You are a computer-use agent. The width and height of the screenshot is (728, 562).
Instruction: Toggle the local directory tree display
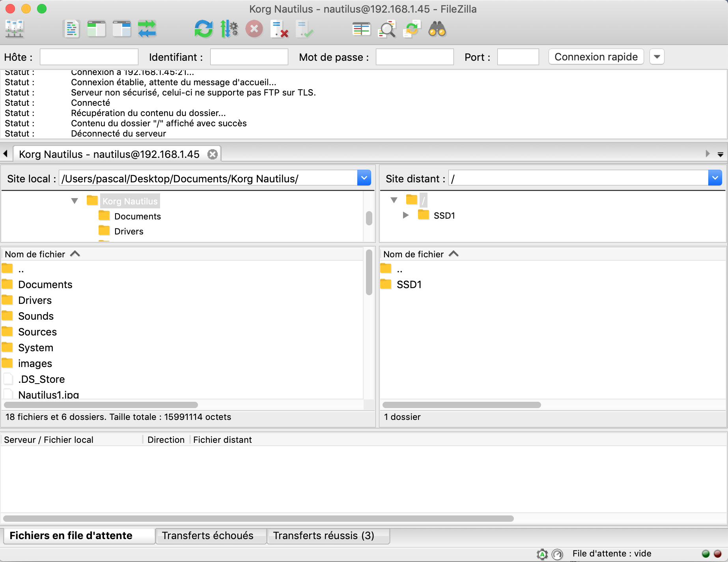point(97,29)
